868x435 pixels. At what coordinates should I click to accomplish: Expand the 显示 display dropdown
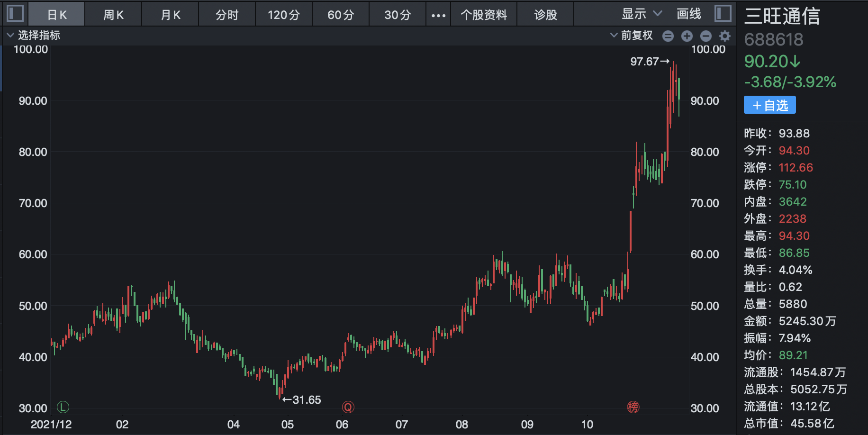[x=642, y=14]
